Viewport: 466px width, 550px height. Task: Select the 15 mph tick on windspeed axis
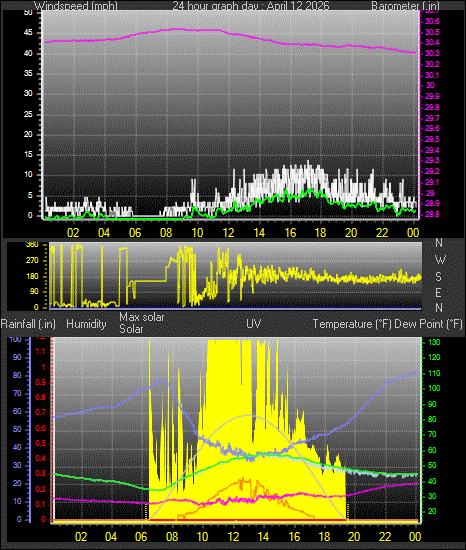[28, 154]
